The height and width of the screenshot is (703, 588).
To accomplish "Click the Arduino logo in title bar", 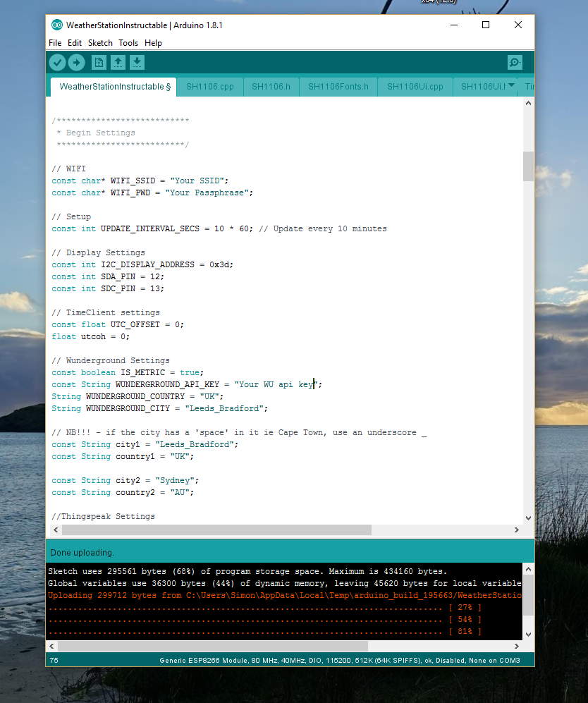I will point(57,25).
